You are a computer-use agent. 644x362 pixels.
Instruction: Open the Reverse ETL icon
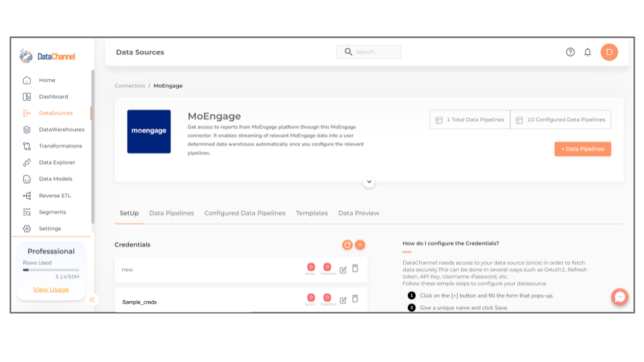pyautogui.click(x=27, y=196)
